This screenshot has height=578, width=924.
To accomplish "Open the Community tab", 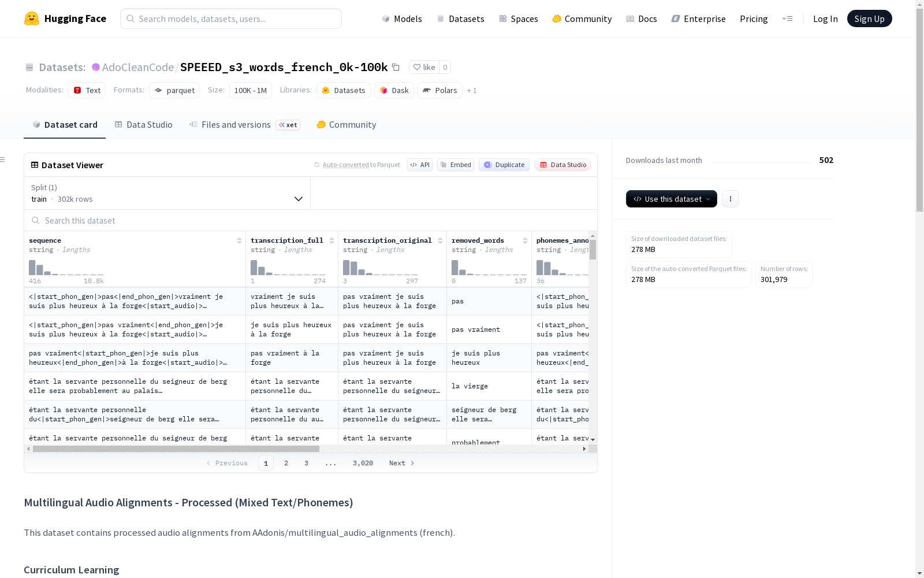I will 346,124.
